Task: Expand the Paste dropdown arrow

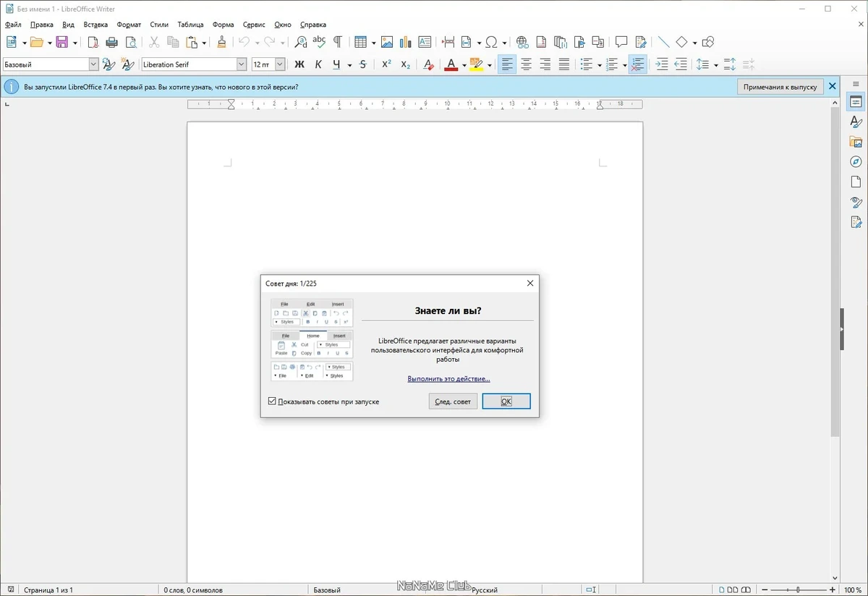Action: coord(204,43)
